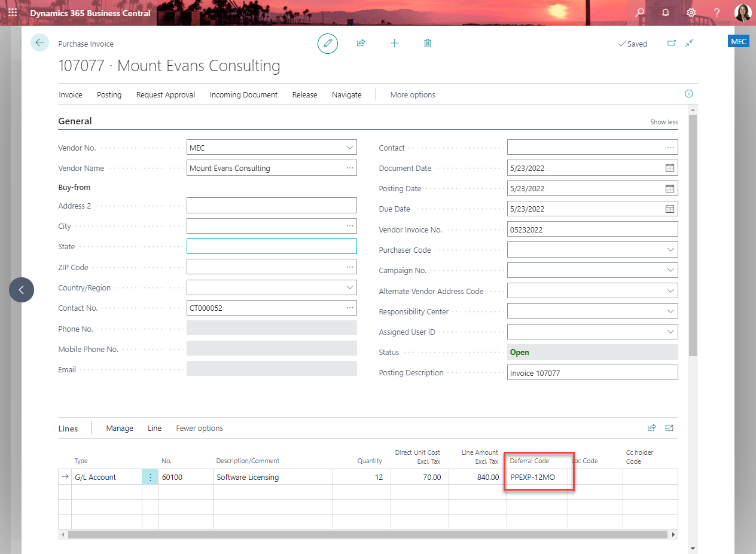This screenshot has height=554, width=756.
Task: Click the 60100 account number cell
Action: click(x=185, y=477)
